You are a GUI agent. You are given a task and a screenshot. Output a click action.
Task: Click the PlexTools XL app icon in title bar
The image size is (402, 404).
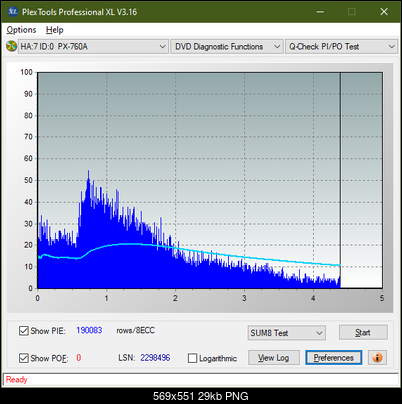point(12,12)
